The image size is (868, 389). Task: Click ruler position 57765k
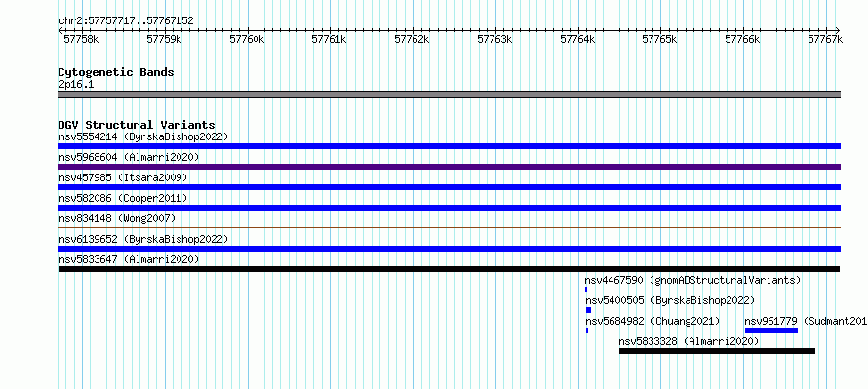[660, 39]
